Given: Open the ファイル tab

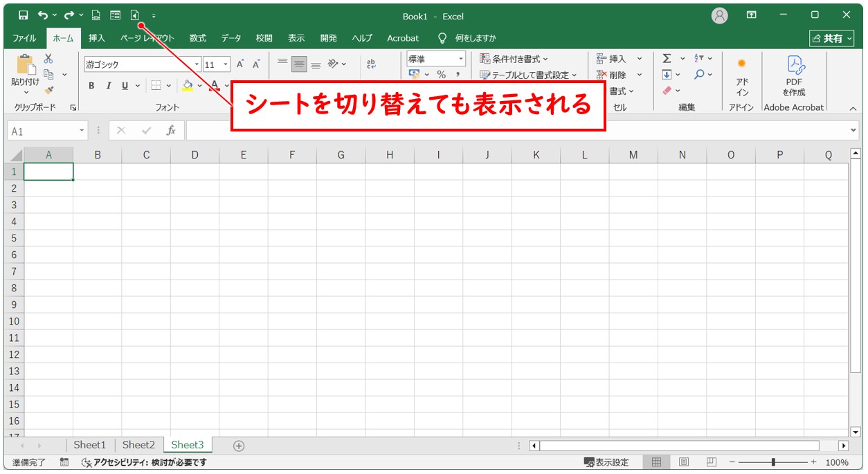Looking at the screenshot, I should [x=24, y=38].
